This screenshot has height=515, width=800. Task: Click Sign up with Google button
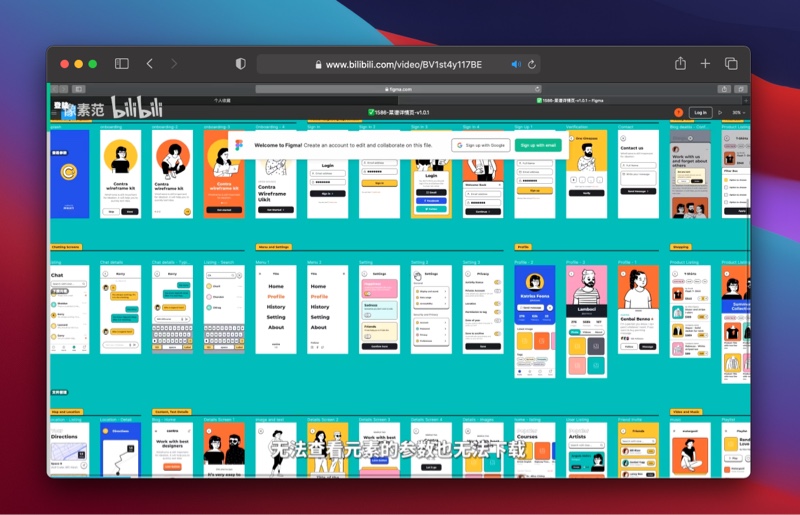[481, 145]
